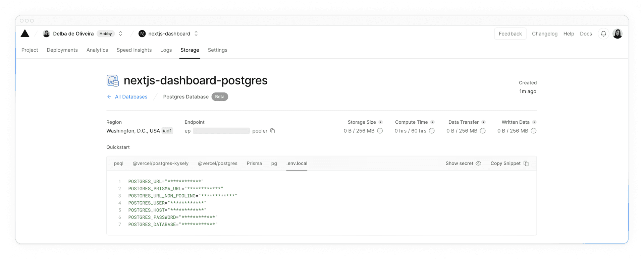
Task: Select the @vercel/postgres quickstart tab
Action: coord(218,163)
